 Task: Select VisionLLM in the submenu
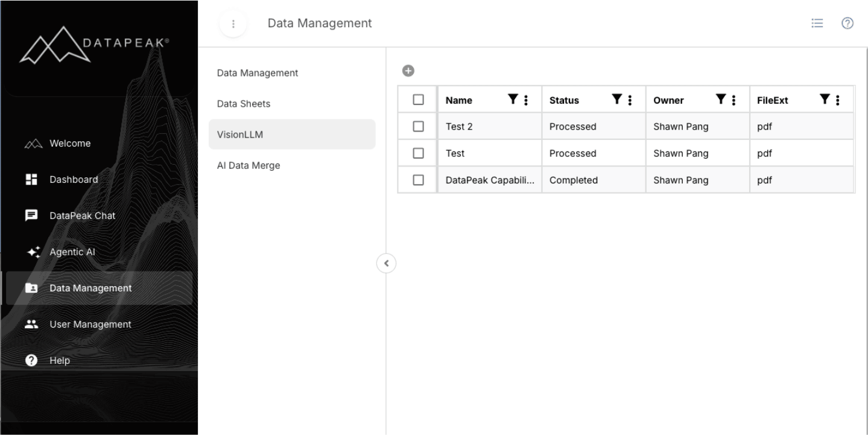292,134
